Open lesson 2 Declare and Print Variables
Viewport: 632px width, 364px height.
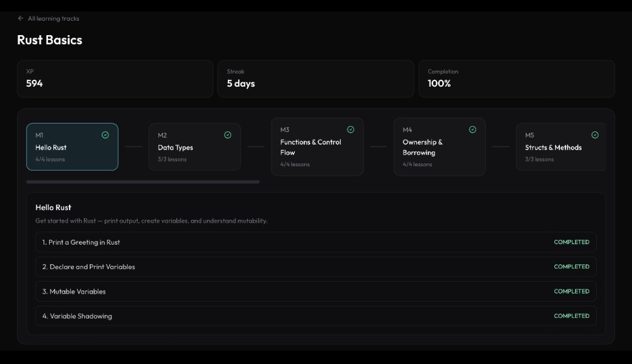pyautogui.click(x=316, y=266)
